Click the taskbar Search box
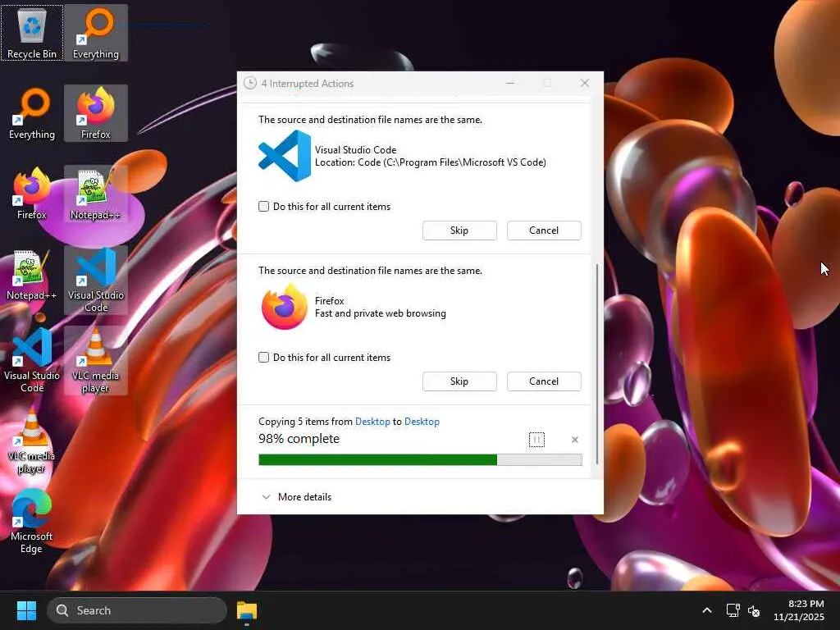 (137, 610)
